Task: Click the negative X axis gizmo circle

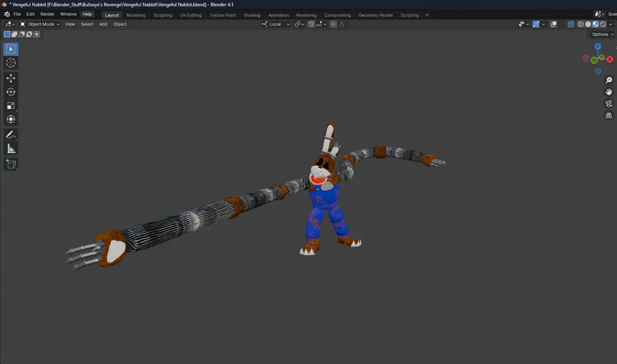Action: pyautogui.click(x=586, y=59)
